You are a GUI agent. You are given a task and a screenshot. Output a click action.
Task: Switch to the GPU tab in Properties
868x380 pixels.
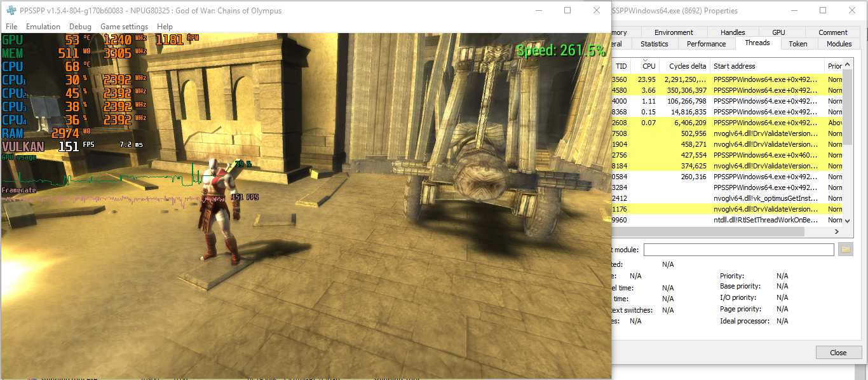pos(778,32)
